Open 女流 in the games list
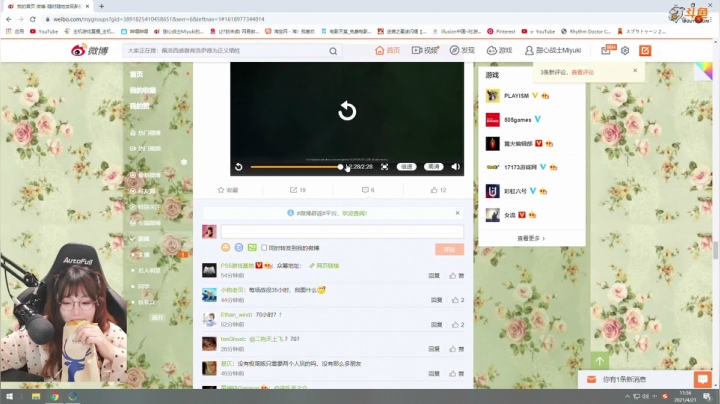Image resolution: width=720 pixels, height=404 pixels. (x=510, y=215)
